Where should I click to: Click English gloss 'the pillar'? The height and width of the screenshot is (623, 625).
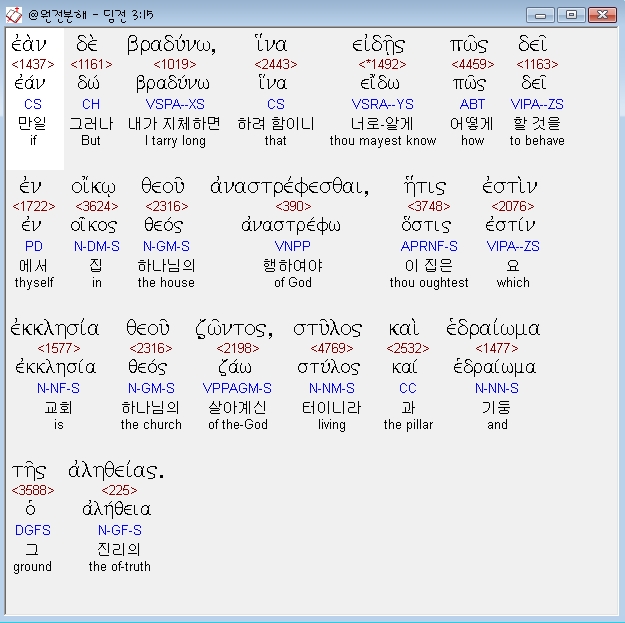(x=408, y=425)
